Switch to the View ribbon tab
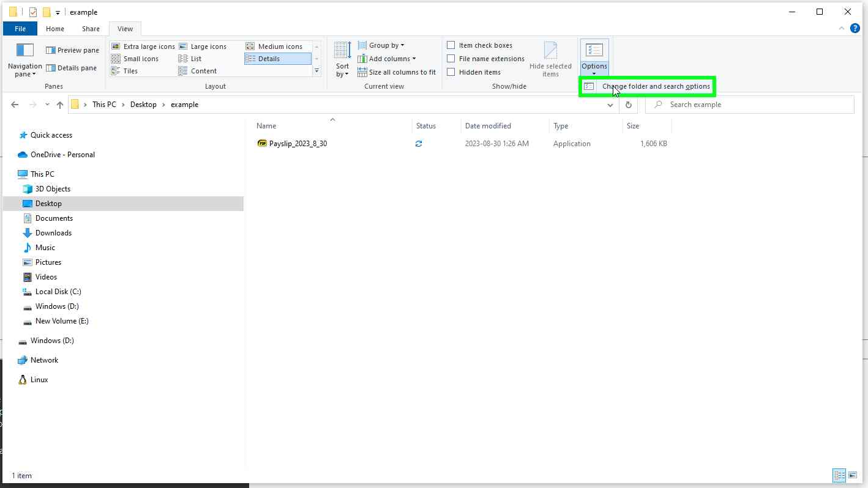868x488 pixels. pyautogui.click(x=125, y=29)
